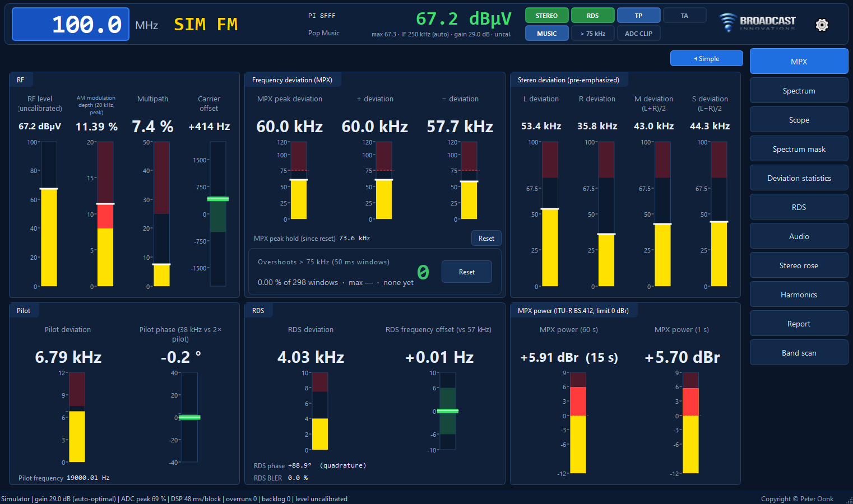This screenshot has height=504, width=853.
Task: Toggle the RDS indicator button
Action: click(x=592, y=16)
